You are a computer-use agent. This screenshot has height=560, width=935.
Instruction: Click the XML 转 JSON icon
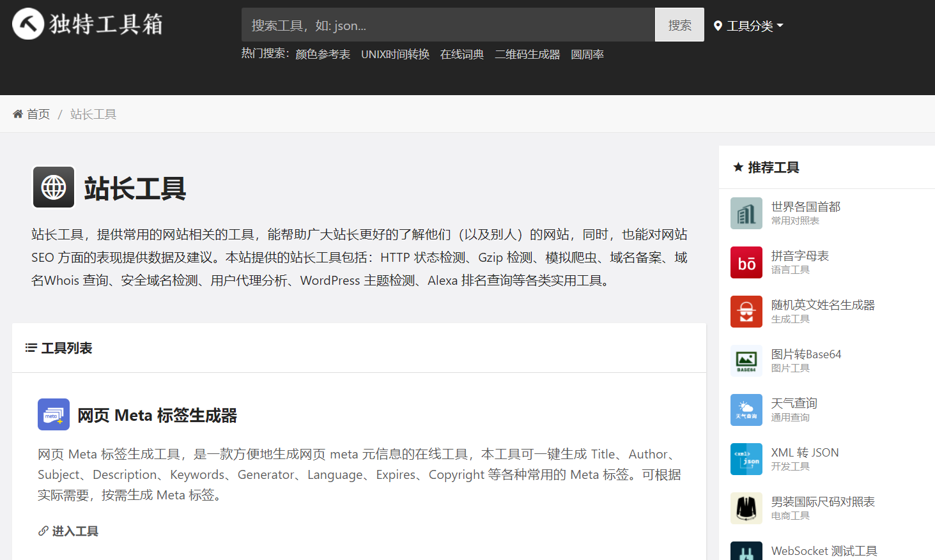tap(746, 459)
